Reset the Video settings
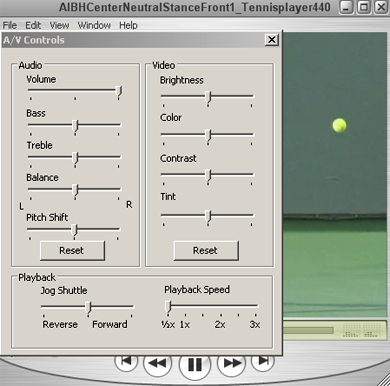The width and height of the screenshot is (390, 386). pyautogui.click(x=206, y=251)
